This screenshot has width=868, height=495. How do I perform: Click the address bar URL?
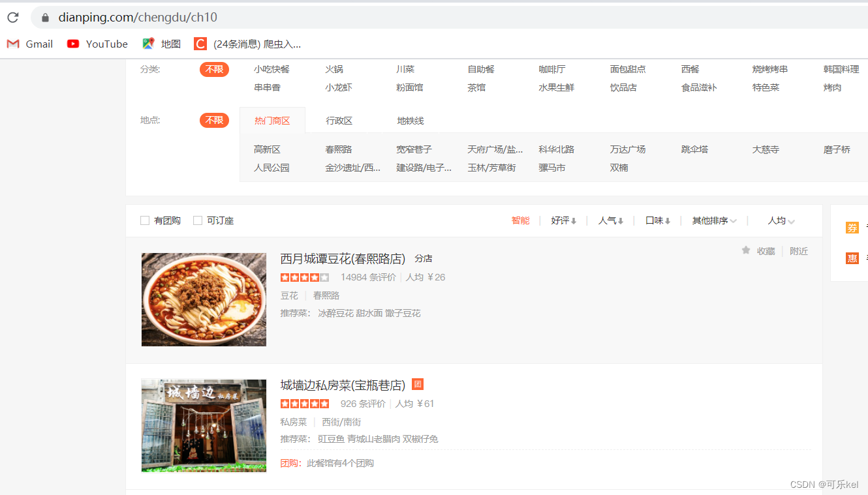point(138,18)
